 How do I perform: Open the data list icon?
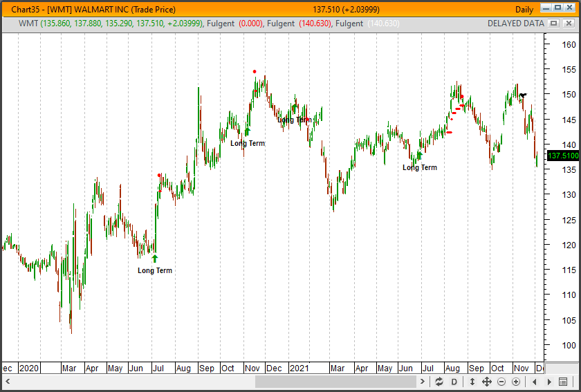coord(563,382)
